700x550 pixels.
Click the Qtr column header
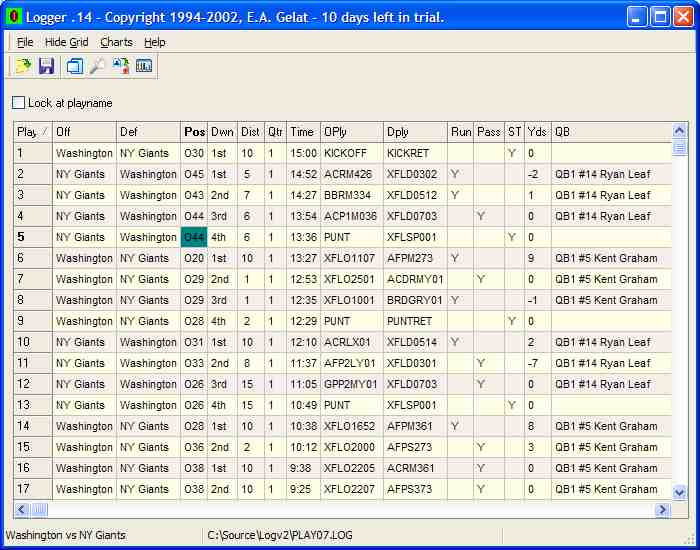pyautogui.click(x=275, y=132)
